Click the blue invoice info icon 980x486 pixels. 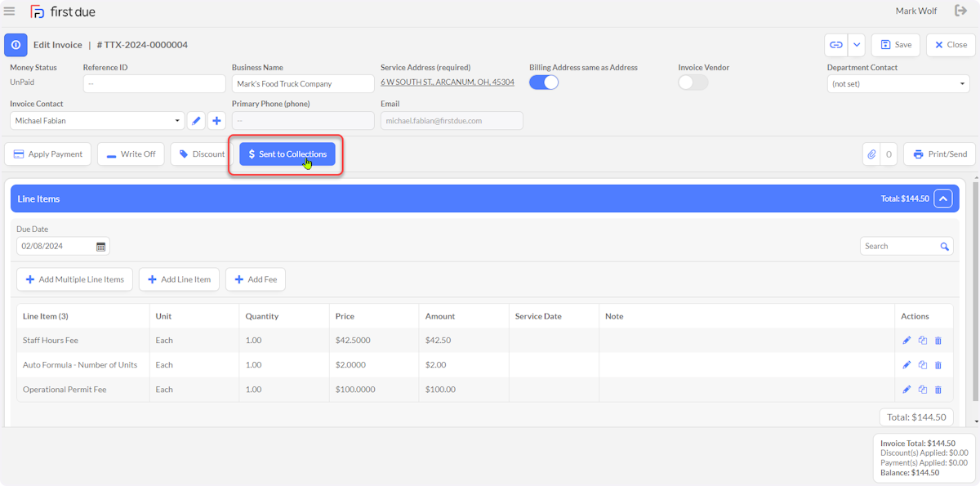pyautogui.click(x=16, y=45)
